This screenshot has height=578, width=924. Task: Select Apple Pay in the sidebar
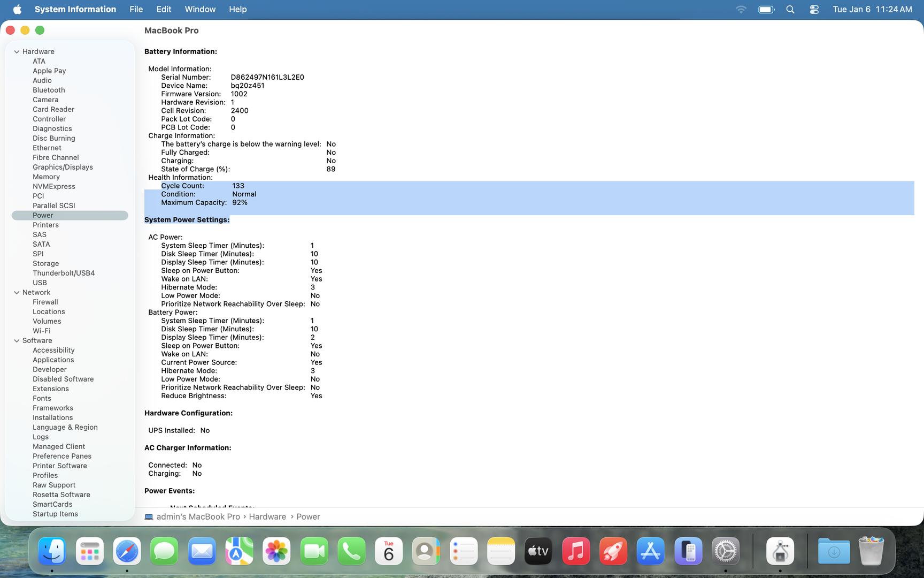coord(49,71)
